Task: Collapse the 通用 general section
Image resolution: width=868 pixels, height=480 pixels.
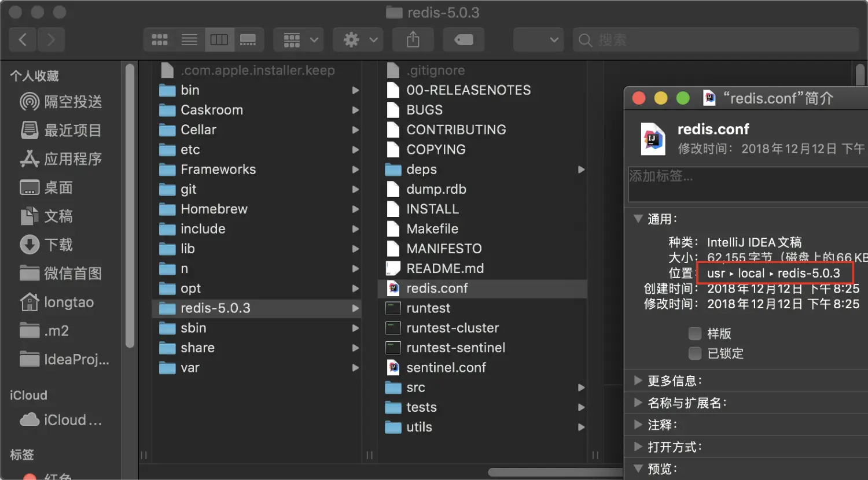Action: click(638, 219)
